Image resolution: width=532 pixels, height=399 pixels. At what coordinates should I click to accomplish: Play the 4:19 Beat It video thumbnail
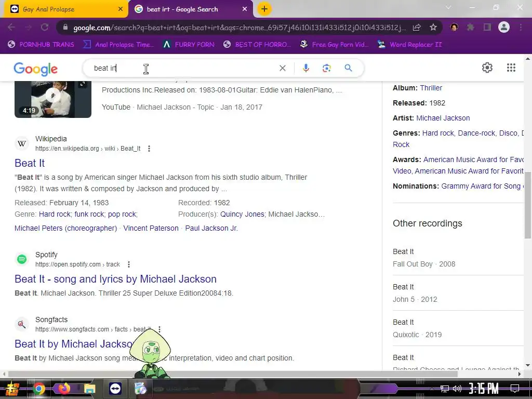[x=53, y=99]
